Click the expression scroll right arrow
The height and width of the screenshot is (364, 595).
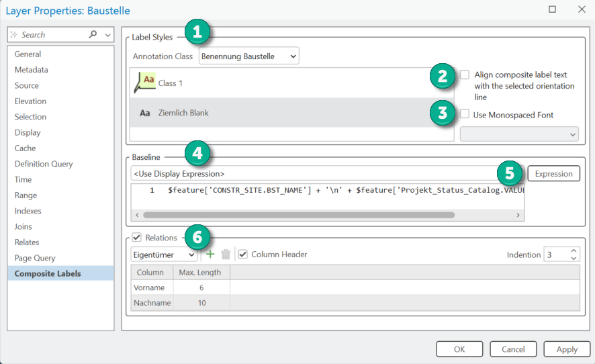pyautogui.click(x=518, y=215)
